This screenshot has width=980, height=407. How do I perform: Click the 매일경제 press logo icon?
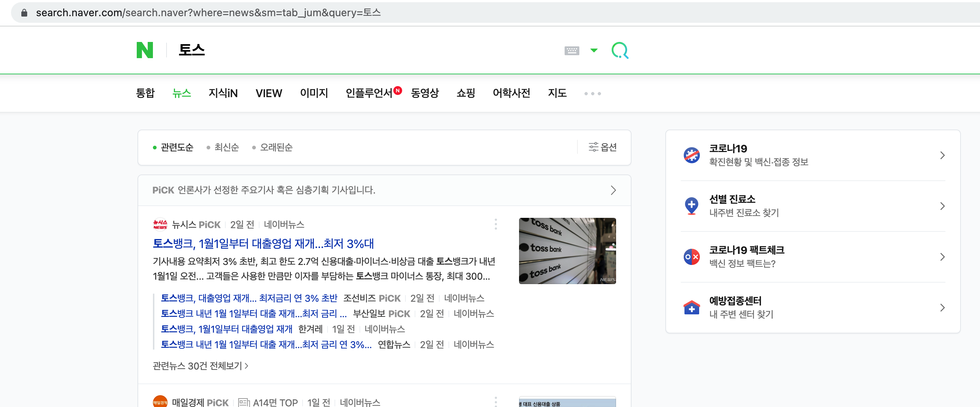tap(160, 402)
